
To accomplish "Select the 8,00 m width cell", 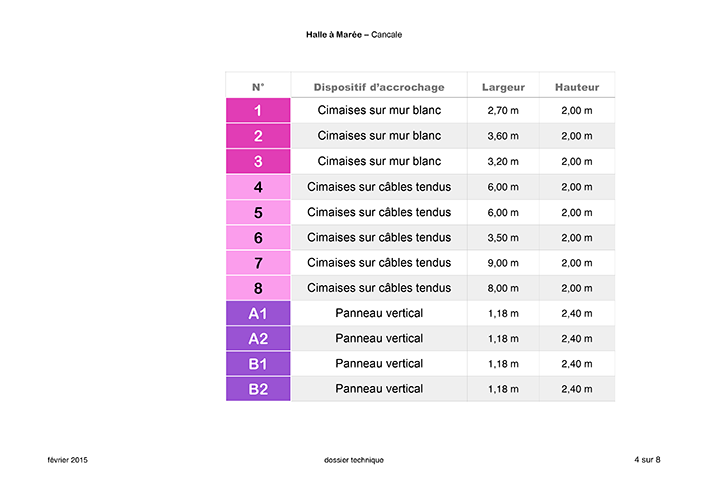I will 503,289.
